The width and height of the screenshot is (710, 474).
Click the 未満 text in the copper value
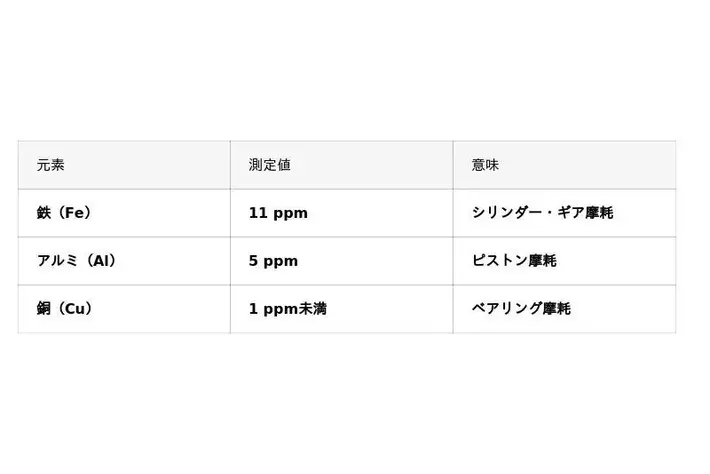coord(312,309)
